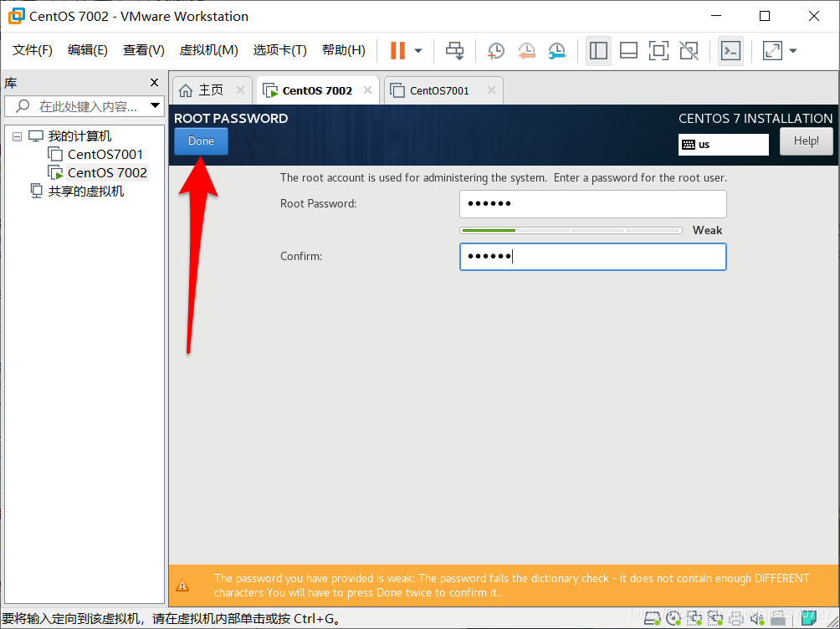Open the 查看(V) menu
This screenshot has width=840, height=629.
pos(143,50)
